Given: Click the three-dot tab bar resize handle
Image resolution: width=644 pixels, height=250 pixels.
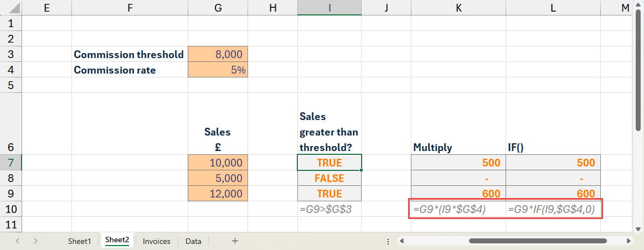Looking at the screenshot, I should tap(388, 241).
